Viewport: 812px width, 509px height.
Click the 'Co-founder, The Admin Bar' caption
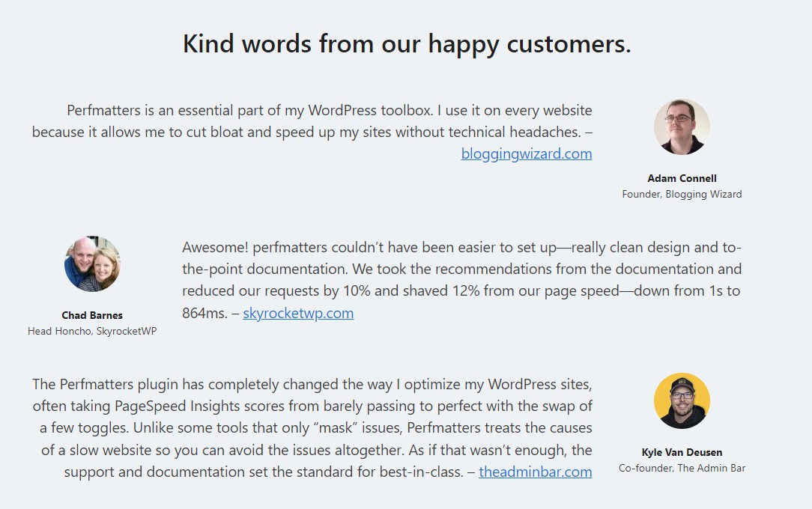click(x=682, y=468)
